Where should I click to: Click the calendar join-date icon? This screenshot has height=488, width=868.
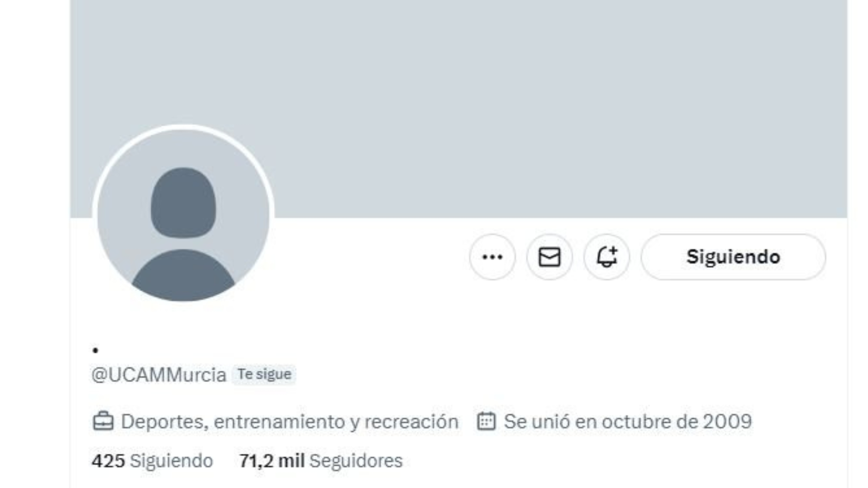[486, 421]
